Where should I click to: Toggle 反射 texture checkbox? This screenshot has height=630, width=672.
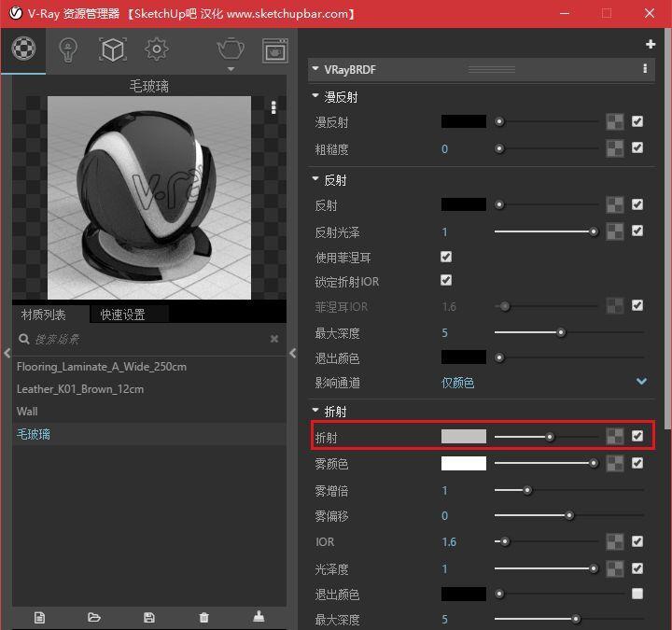(x=637, y=204)
